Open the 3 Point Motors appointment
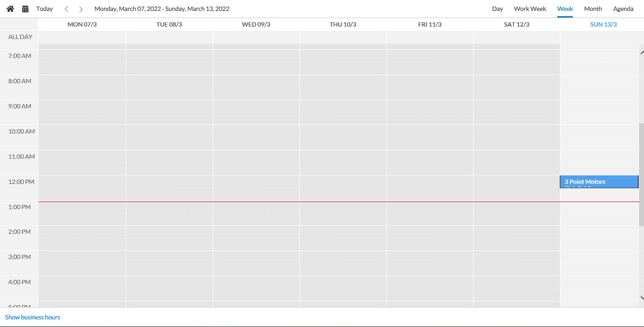The image size is (644, 327). tap(599, 182)
